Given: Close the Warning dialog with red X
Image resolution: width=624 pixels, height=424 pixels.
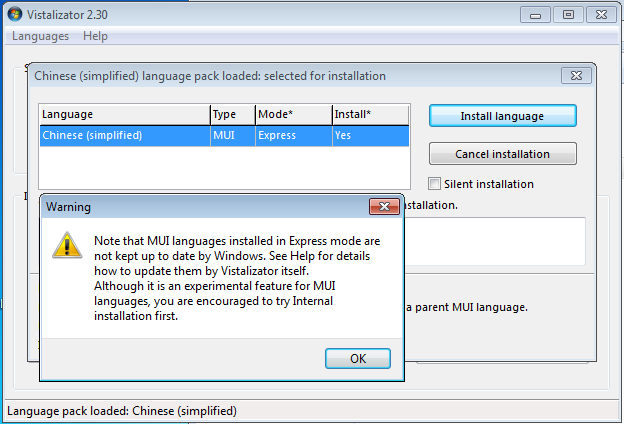Looking at the screenshot, I should 384,206.
